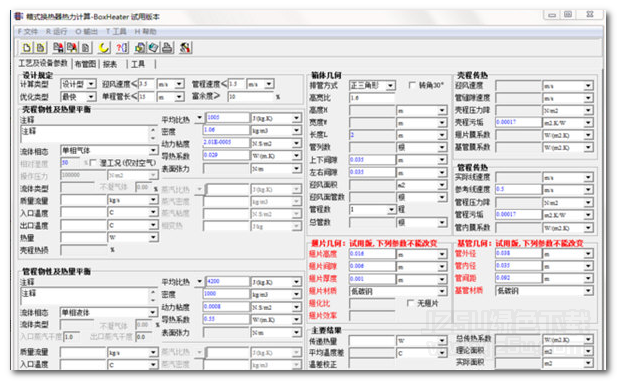Click the 上下间隙 field showing 0.035
Image resolution: width=617 pixels, height=381 pixels.
(372, 159)
